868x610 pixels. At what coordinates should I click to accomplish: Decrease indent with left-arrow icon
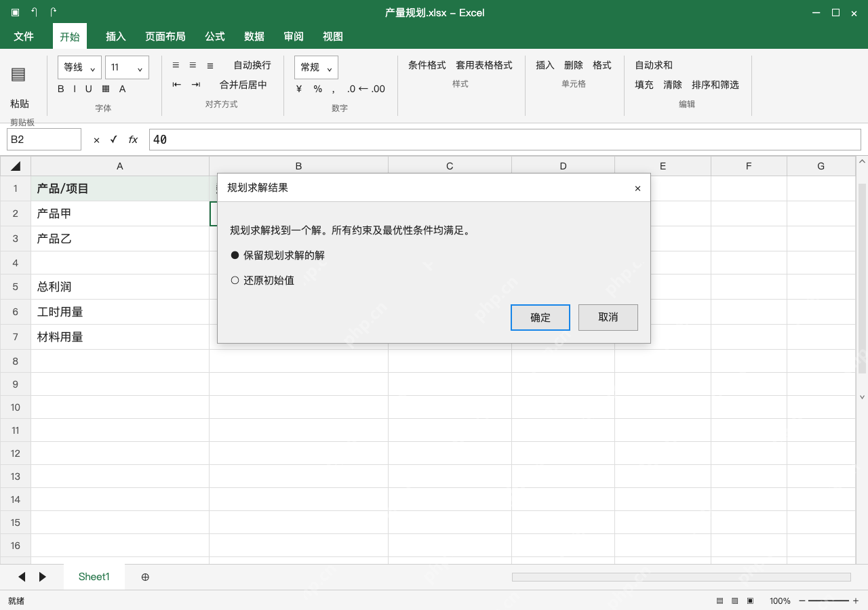click(177, 85)
